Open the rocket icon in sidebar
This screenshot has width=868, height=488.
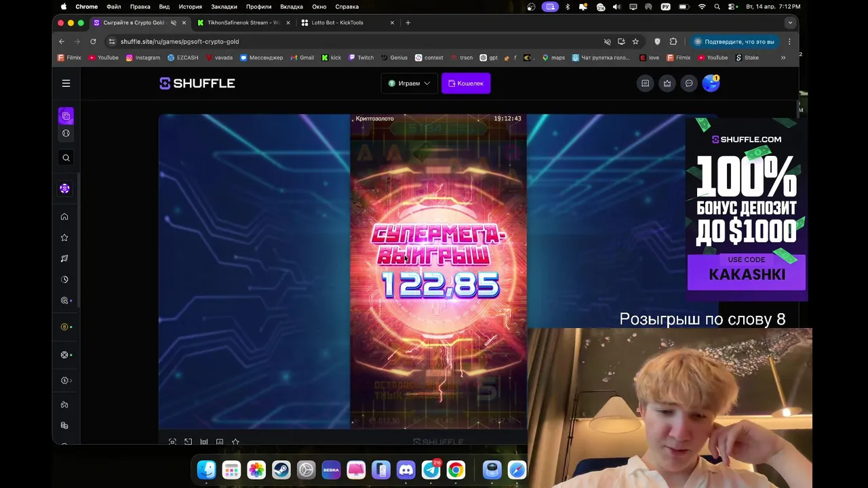pyautogui.click(x=64, y=259)
